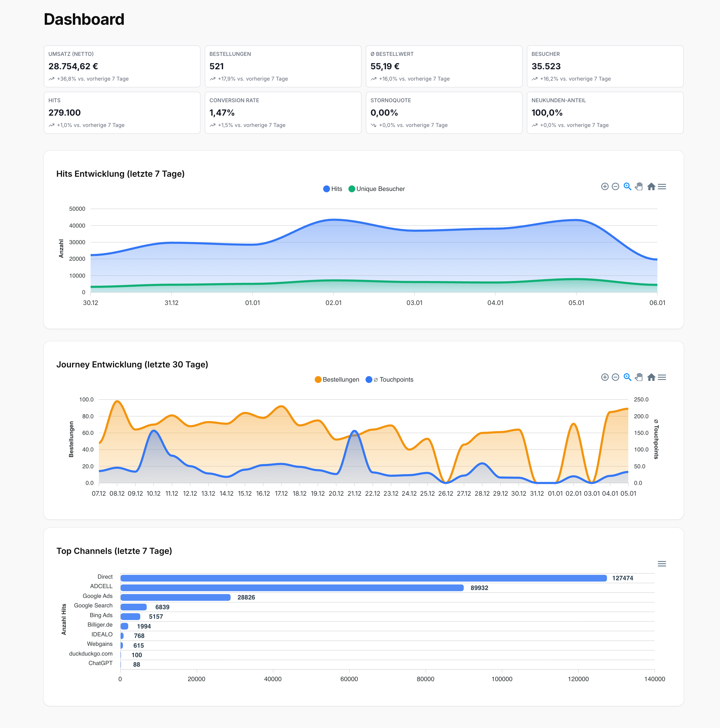This screenshot has height=728, width=720.
Task: Zoom out on the Journey Entwicklung chart
Action: (x=615, y=377)
